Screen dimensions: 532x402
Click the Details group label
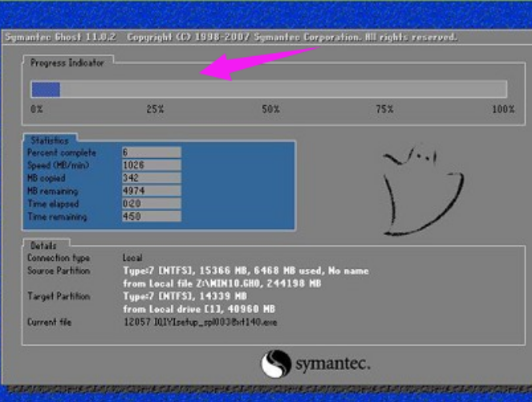tap(43, 246)
